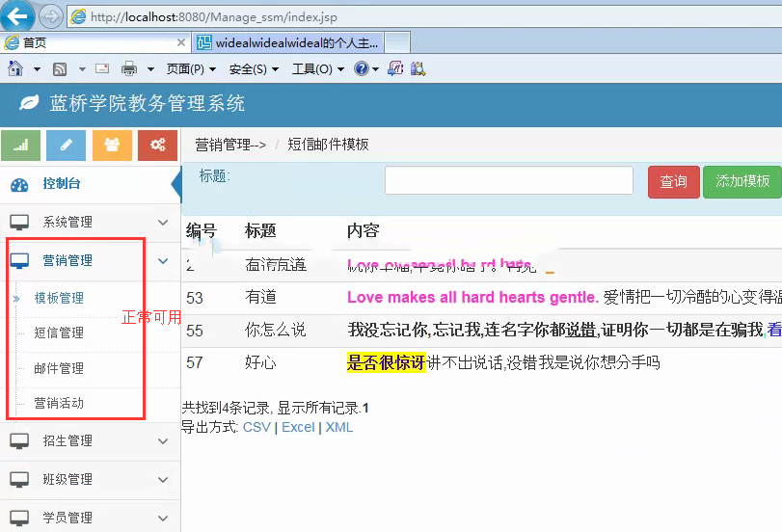Click the home icon in IE toolbar
Screen dimensions: 782x532
tap(15, 68)
